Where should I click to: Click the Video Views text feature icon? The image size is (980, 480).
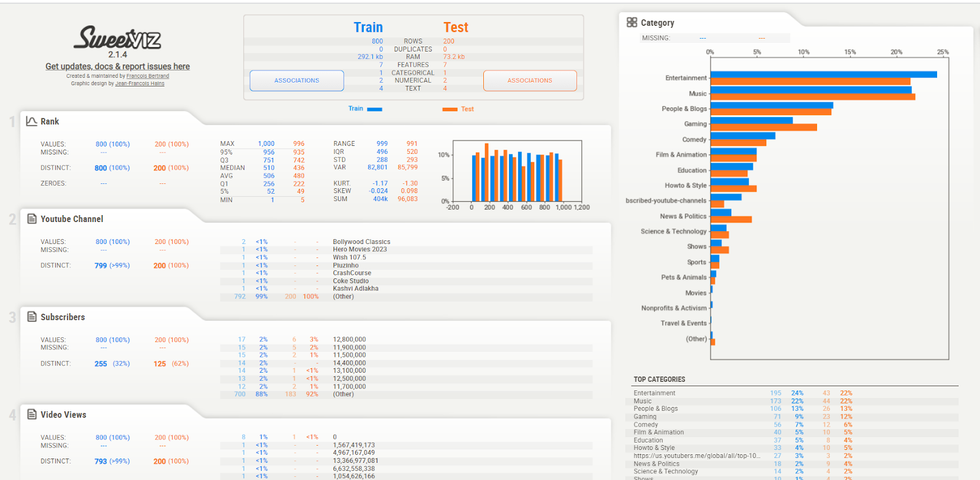pyautogui.click(x=32, y=414)
